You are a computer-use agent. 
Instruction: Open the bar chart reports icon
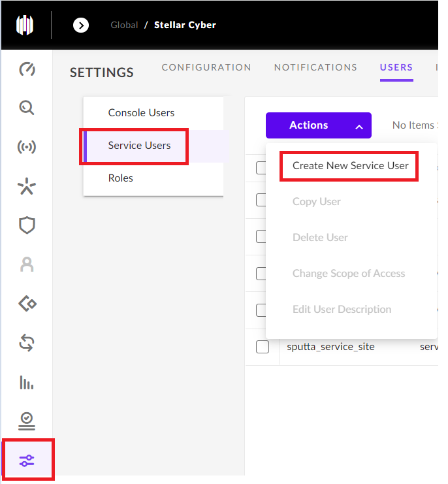click(x=27, y=382)
